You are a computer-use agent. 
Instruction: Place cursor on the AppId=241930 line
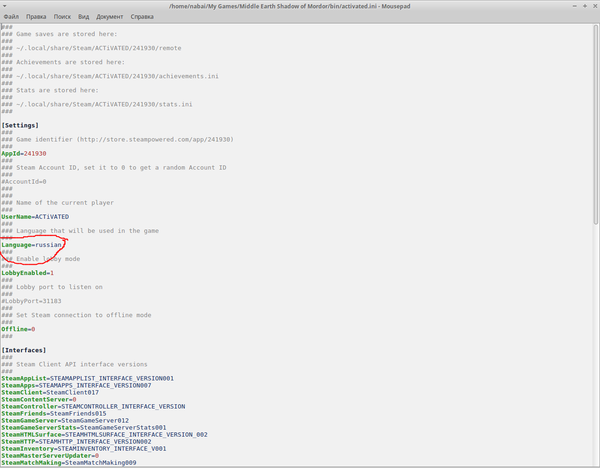(x=24, y=153)
